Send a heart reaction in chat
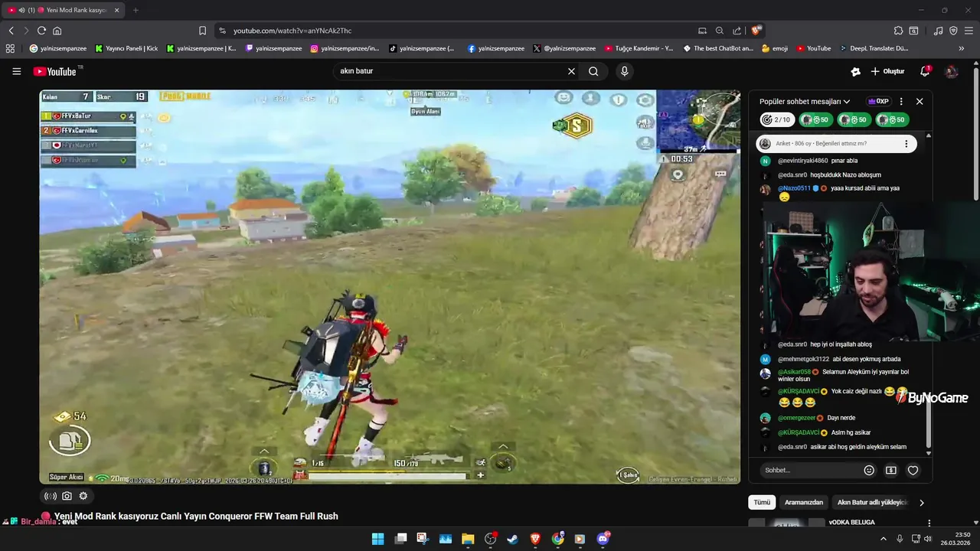The width and height of the screenshot is (980, 551). pyautogui.click(x=913, y=470)
